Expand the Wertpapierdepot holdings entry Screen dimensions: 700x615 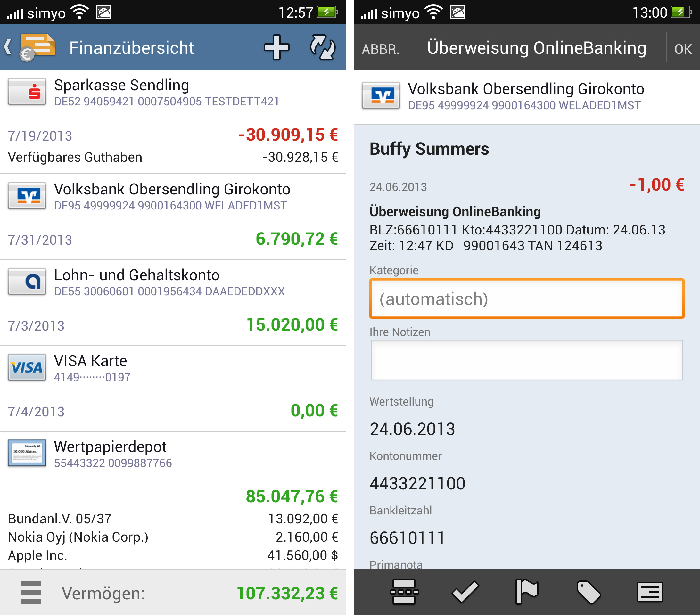click(x=110, y=454)
